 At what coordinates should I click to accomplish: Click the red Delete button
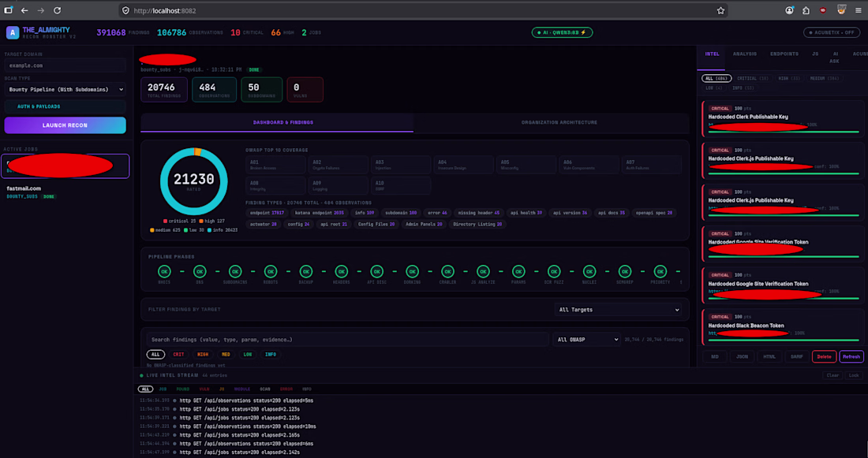[x=824, y=357]
